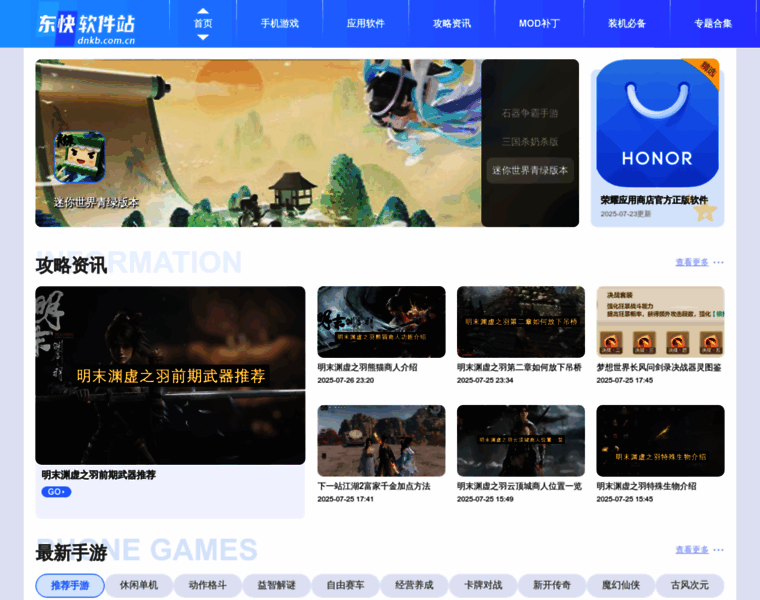Select 石器争霸手游 in the banner list
760x600 pixels.
coord(530,113)
